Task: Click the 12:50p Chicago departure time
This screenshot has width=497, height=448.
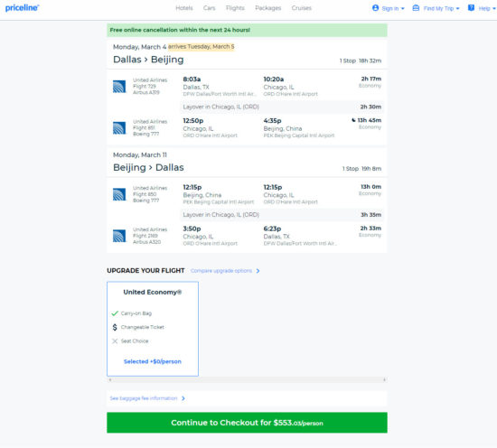Action: [x=193, y=121]
